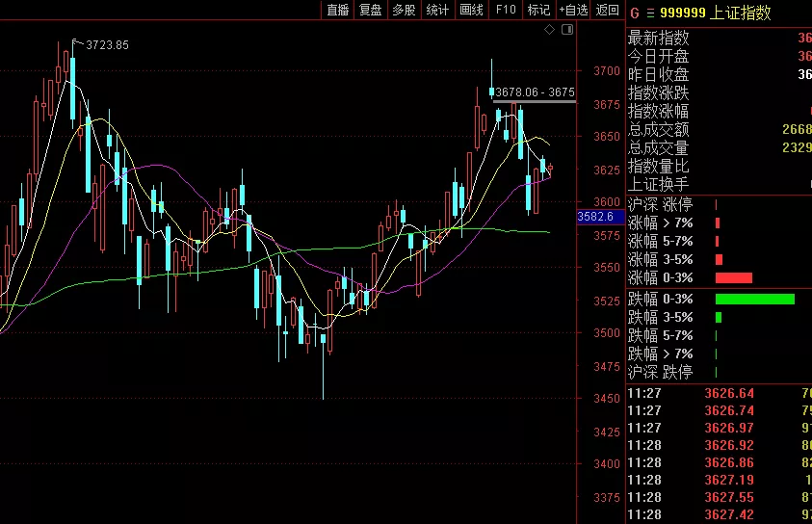Click the 标记 mark button

pyautogui.click(x=538, y=10)
